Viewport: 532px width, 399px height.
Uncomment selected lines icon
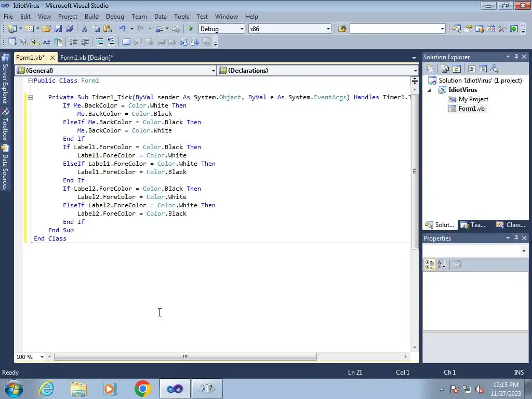tap(111, 42)
